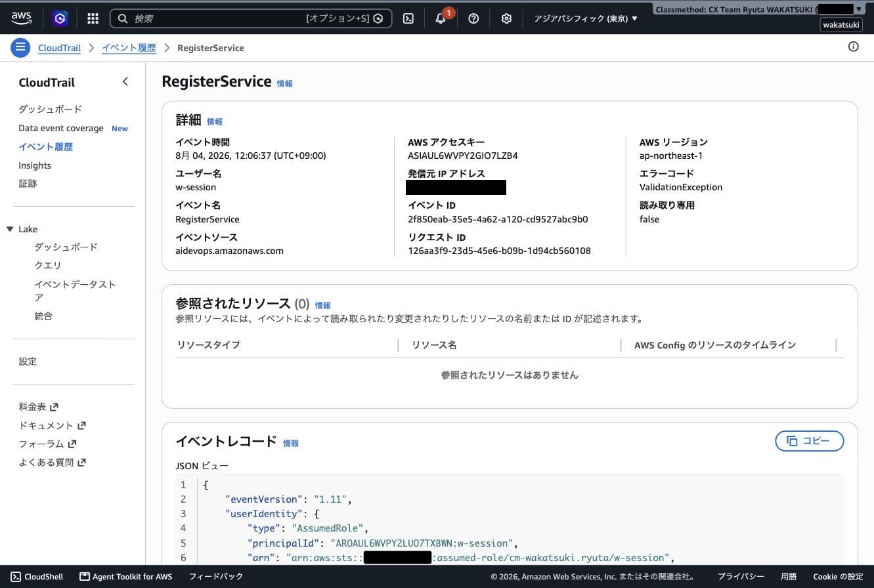Open the help question mark icon
This screenshot has height=588, width=874.
[x=473, y=18]
